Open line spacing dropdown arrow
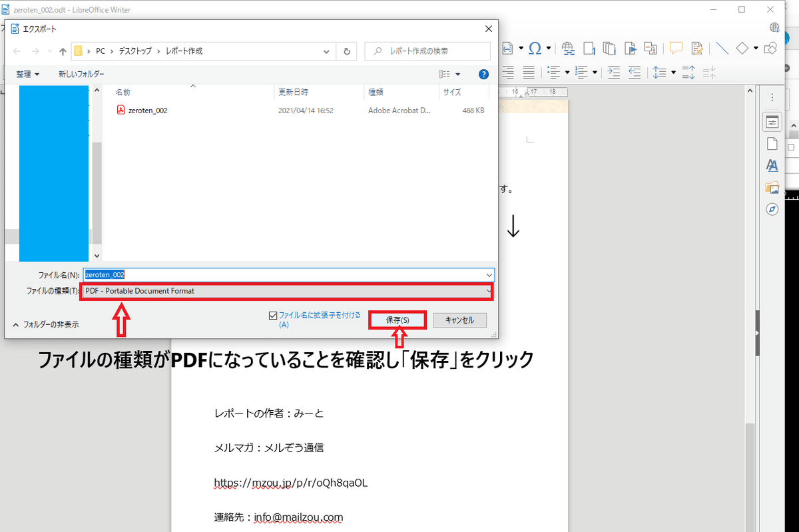Screen dimensions: 799x532 pyautogui.click(x=673, y=72)
